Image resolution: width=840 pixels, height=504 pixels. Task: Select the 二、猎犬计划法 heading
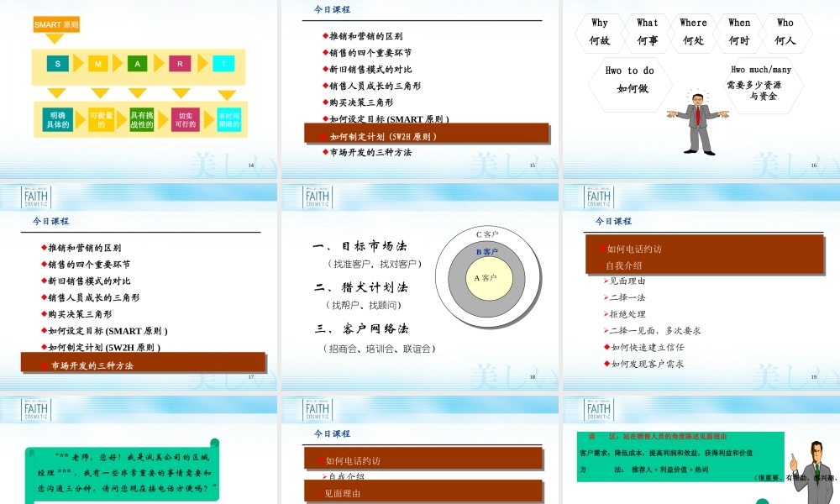coord(361,287)
